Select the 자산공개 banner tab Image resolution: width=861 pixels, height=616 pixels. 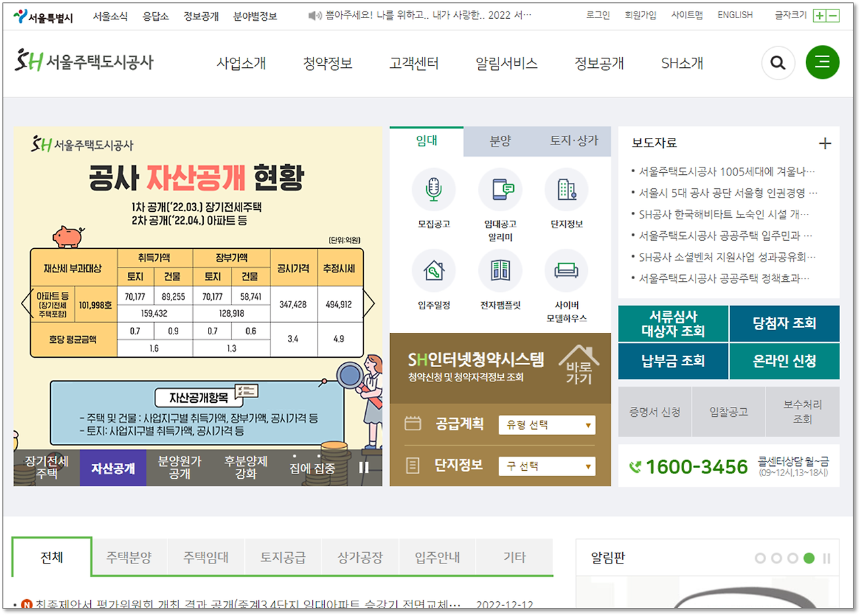113,467
